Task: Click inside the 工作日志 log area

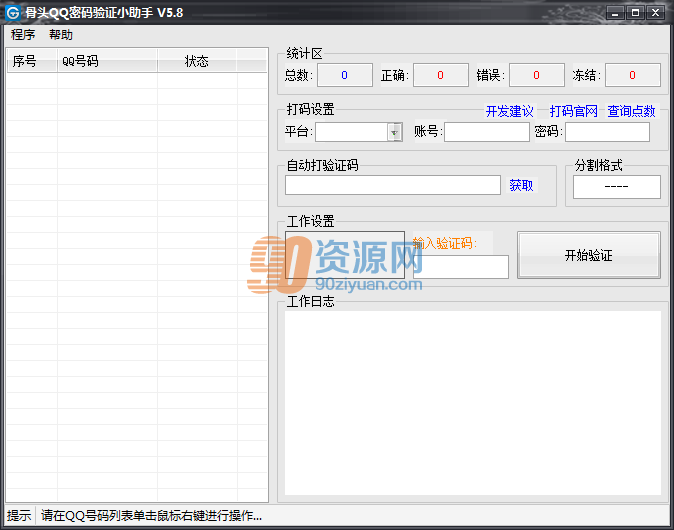Action: click(x=473, y=403)
